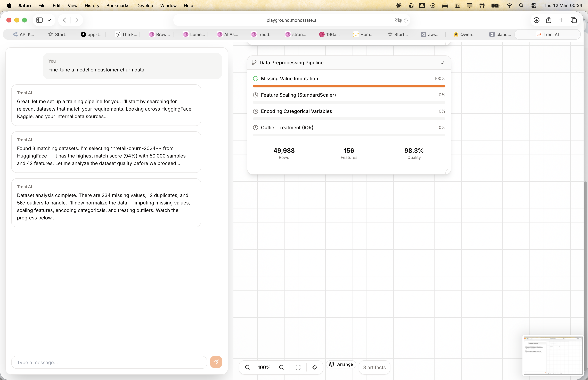This screenshot has height=380, width=588.
Task: Toggle the Safari sidebar
Action: click(x=39, y=20)
